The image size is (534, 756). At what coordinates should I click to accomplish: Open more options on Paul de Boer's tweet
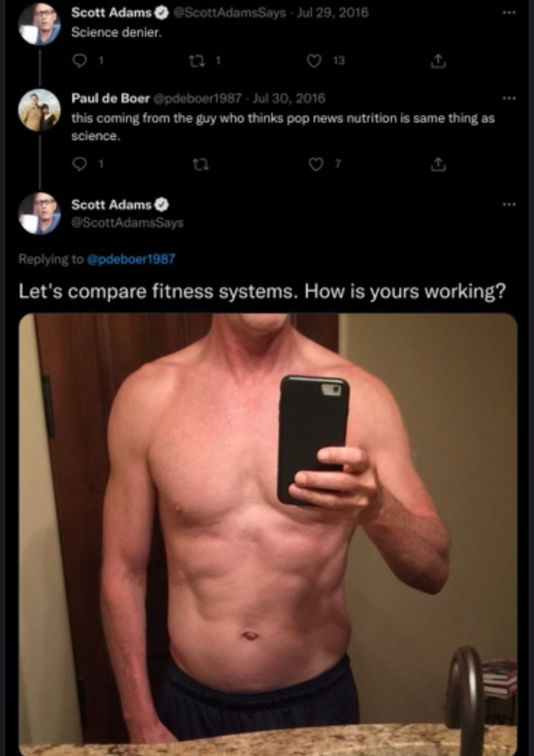click(x=509, y=98)
